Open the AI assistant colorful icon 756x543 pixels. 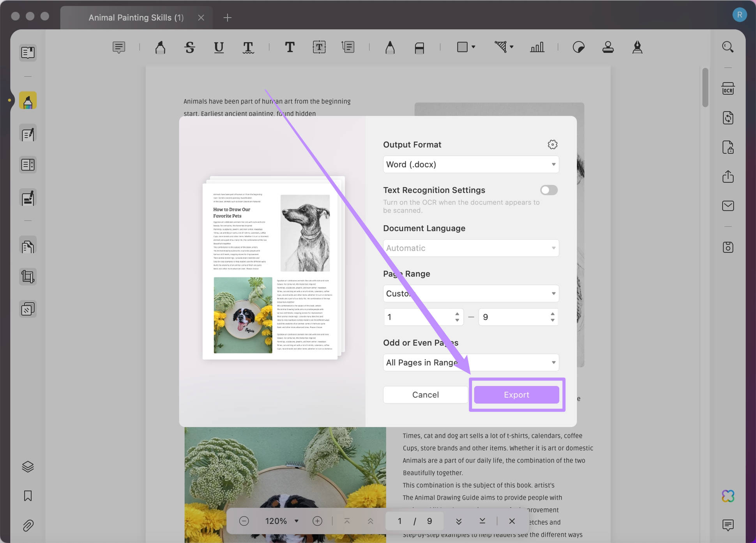(728, 496)
